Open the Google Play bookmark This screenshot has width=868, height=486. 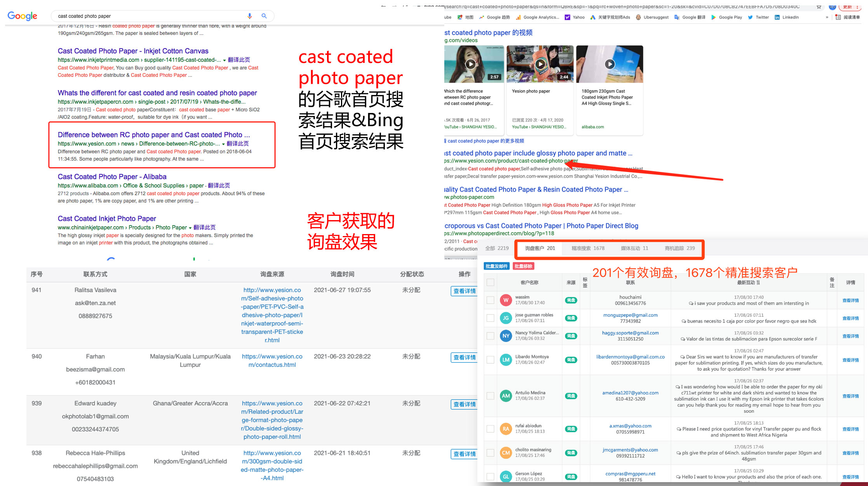[727, 17]
